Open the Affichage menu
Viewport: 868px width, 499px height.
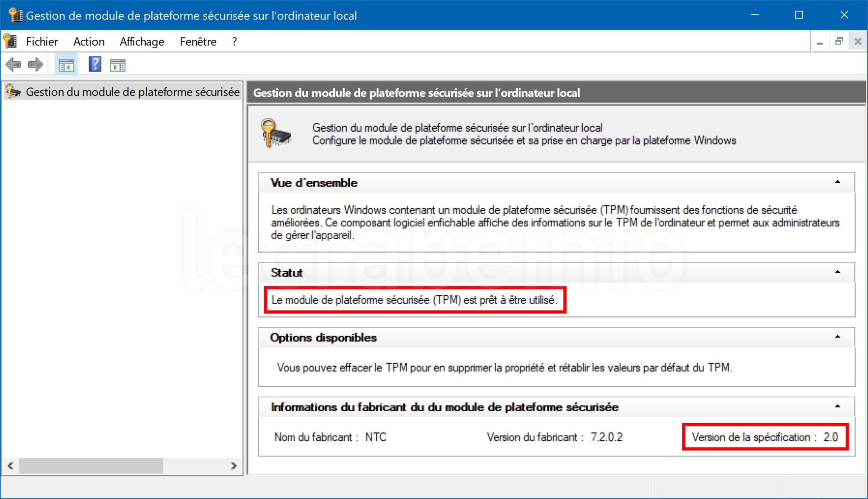142,42
